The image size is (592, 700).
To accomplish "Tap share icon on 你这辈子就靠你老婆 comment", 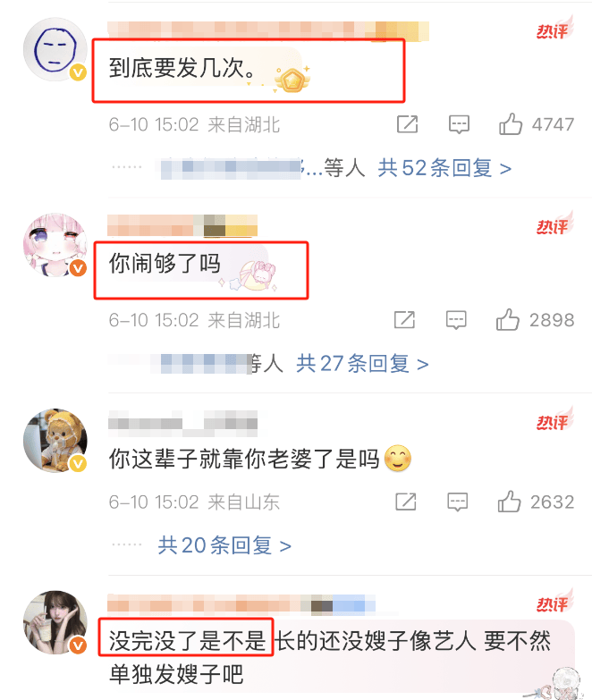I will [x=406, y=502].
